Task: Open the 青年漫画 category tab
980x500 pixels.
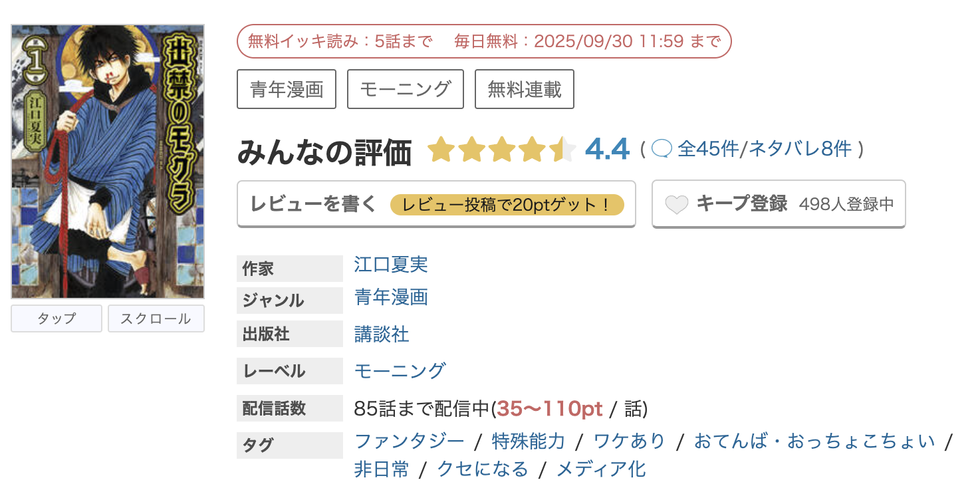Action: click(x=286, y=88)
